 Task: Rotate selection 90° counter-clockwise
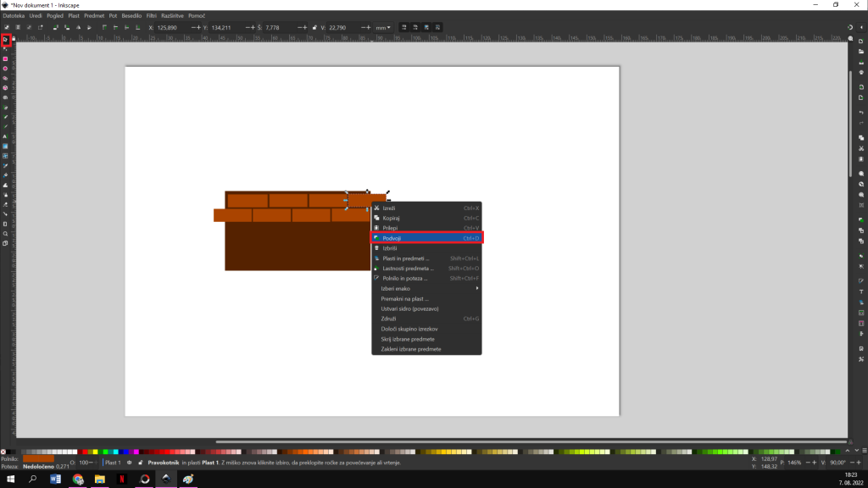click(x=55, y=27)
